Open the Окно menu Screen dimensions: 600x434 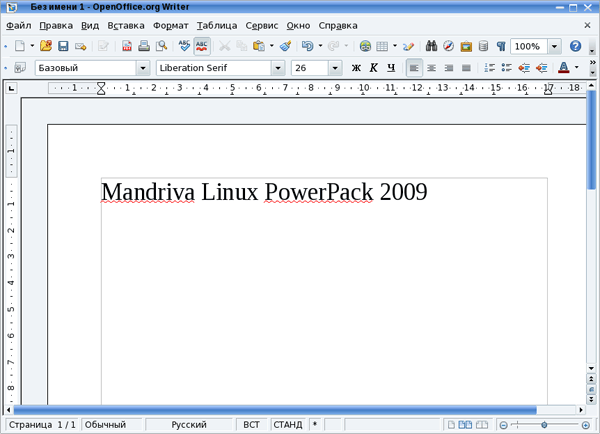pos(298,26)
